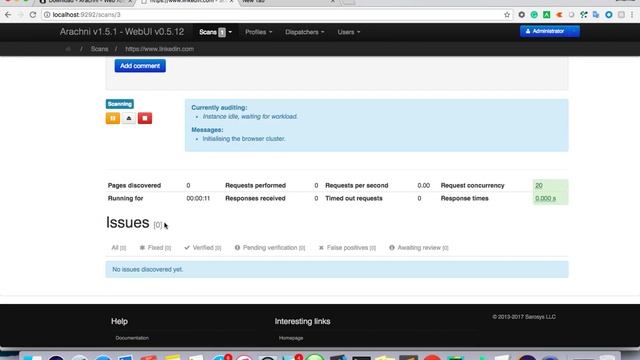Open the Dispatchers dropdown menu

[304, 32]
